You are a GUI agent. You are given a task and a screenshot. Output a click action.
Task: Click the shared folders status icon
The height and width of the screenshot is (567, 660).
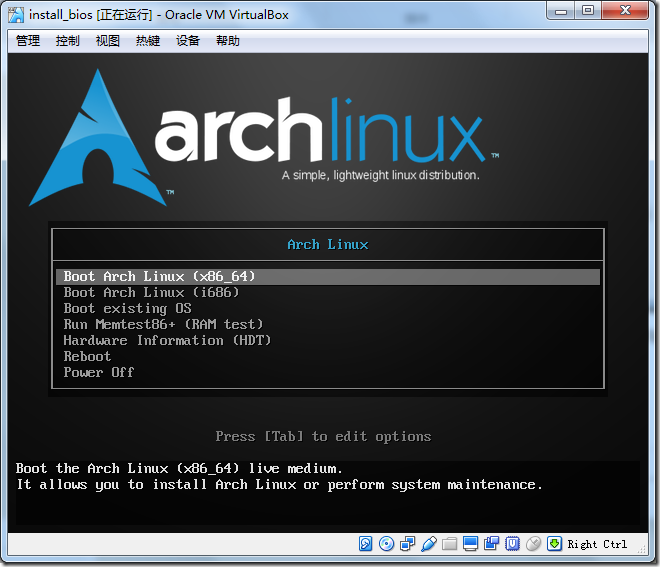point(449,544)
